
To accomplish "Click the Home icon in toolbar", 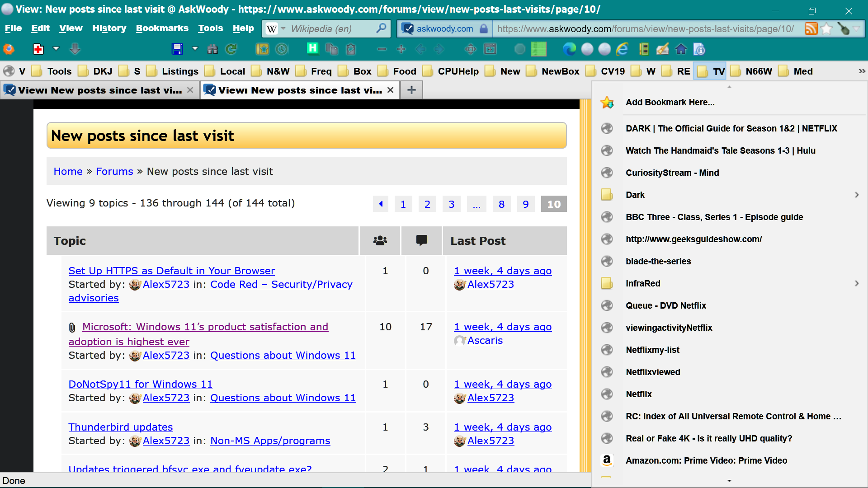I will point(681,49).
